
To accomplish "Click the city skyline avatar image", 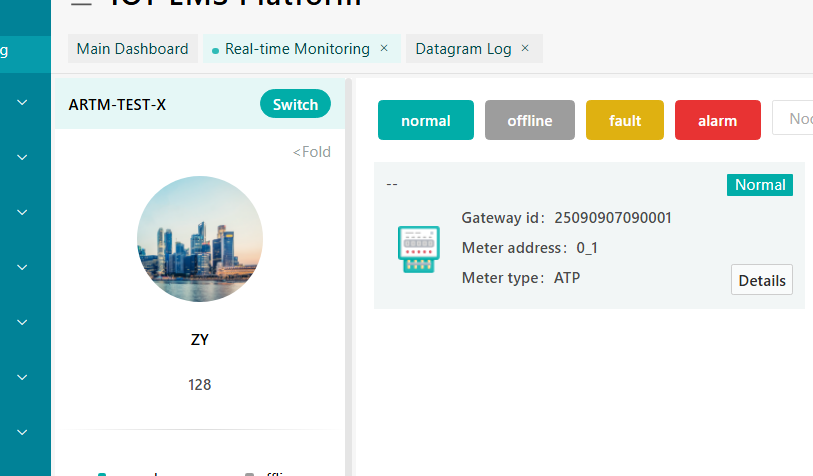I will click(x=200, y=239).
